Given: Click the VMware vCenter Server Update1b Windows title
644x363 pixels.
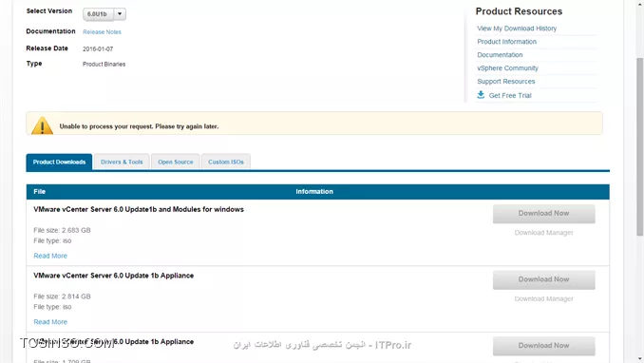Looking at the screenshot, I should [139, 209].
